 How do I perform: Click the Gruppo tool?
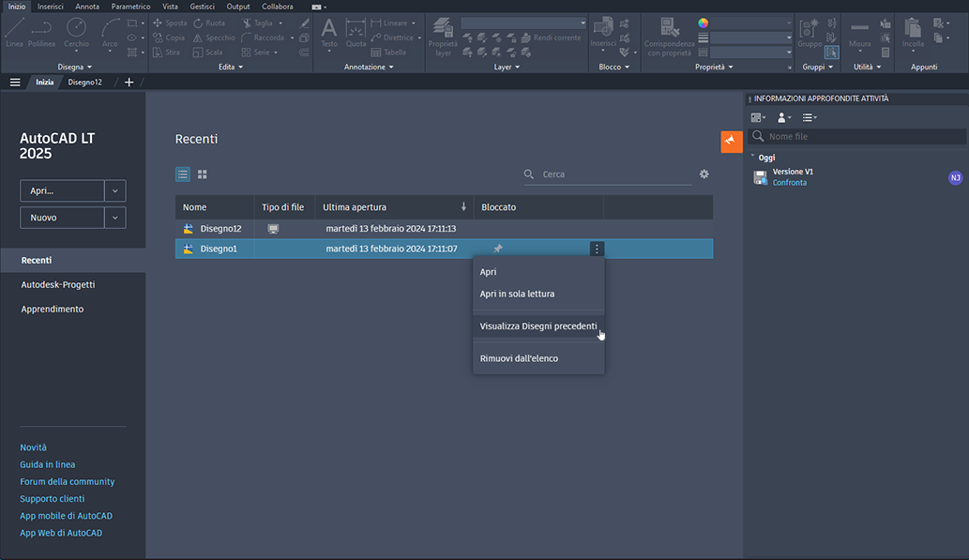(809, 33)
